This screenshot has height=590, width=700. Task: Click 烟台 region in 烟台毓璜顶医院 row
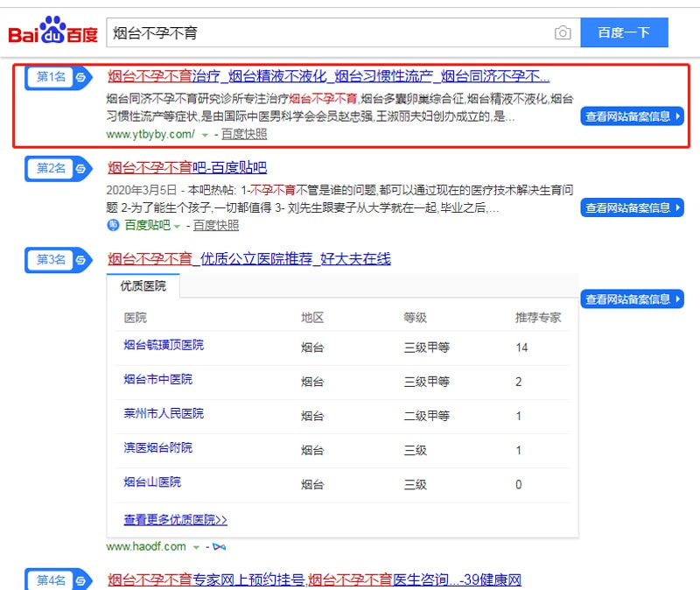(312, 348)
